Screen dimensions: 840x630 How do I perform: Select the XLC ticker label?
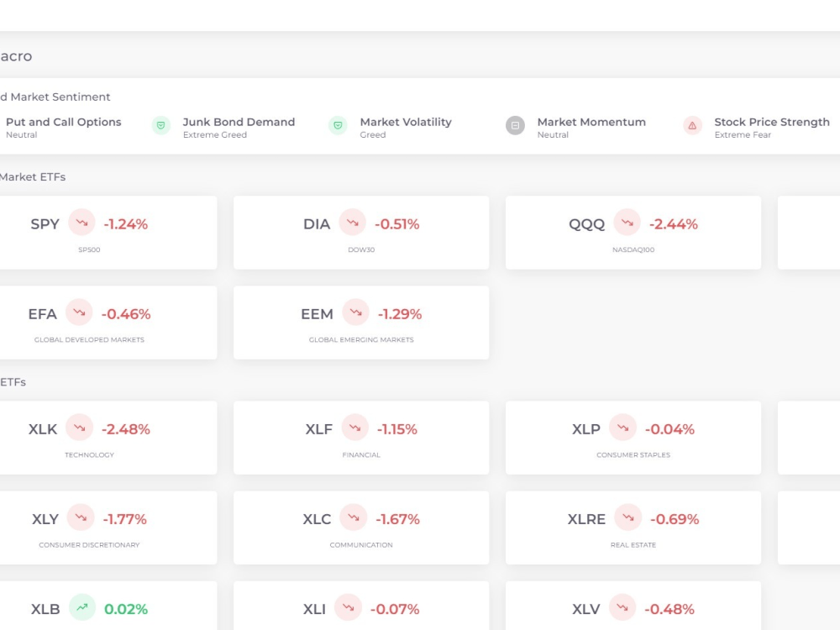coord(317,519)
